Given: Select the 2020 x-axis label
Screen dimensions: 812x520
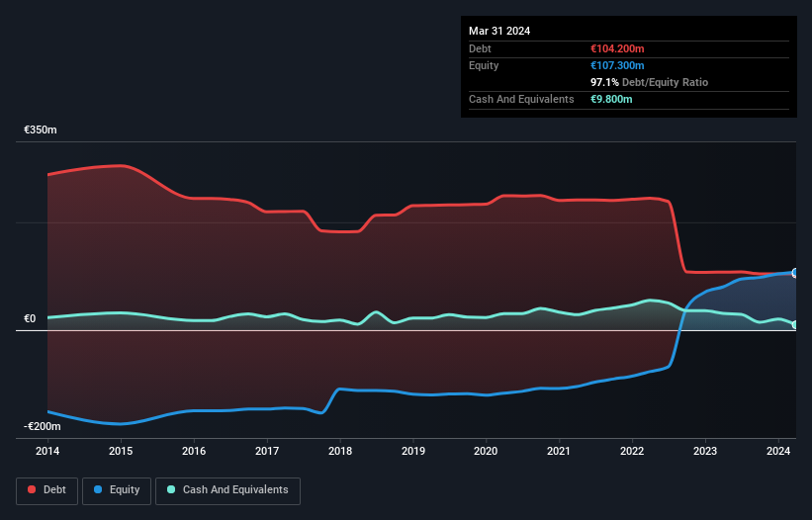Looking at the screenshot, I should point(486,451).
